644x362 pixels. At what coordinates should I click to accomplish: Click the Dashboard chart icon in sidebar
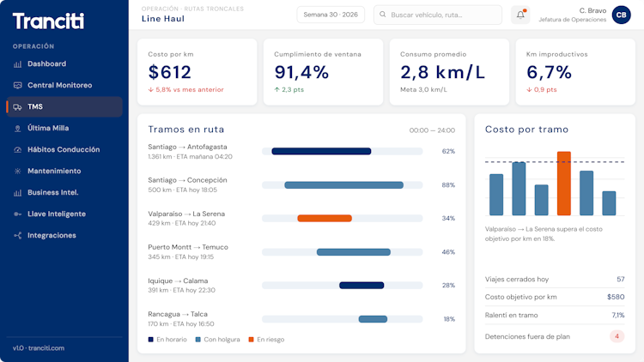(18, 64)
